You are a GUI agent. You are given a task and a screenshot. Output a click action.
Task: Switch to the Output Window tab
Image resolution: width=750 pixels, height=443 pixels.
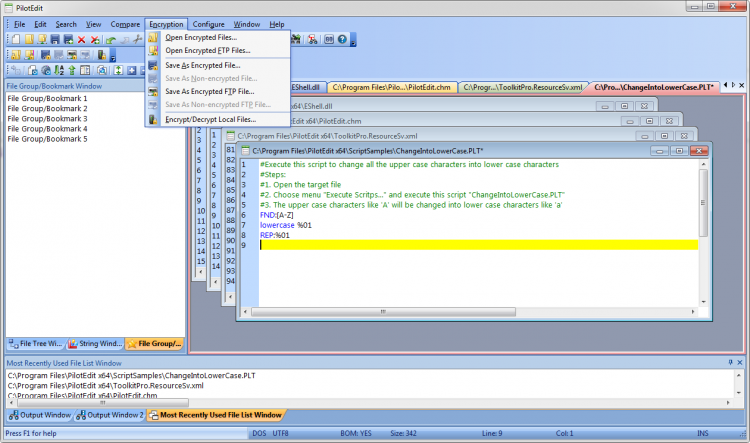pyautogui.click(x=40, y=415)
